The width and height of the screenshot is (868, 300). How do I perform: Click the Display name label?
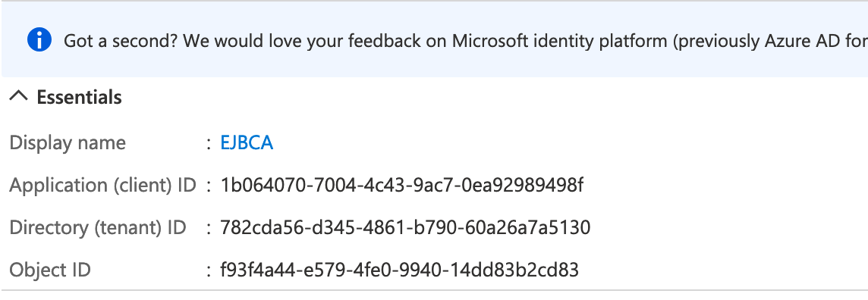(x=68, y=143)
